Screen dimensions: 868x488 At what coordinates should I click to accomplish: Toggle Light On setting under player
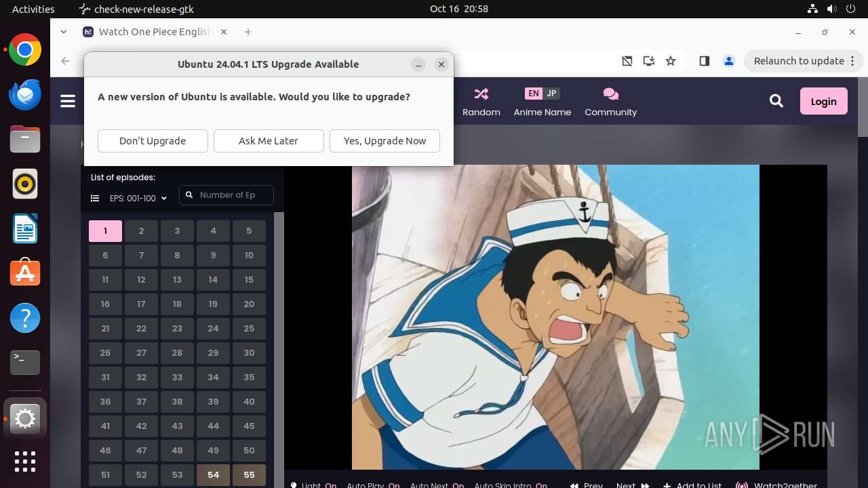(313, 485)
